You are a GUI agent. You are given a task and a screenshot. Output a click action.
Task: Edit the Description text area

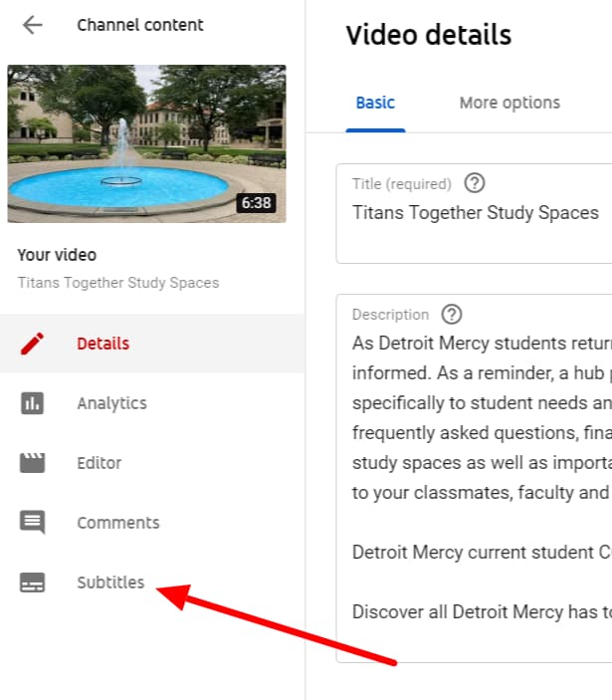[475, 479]
